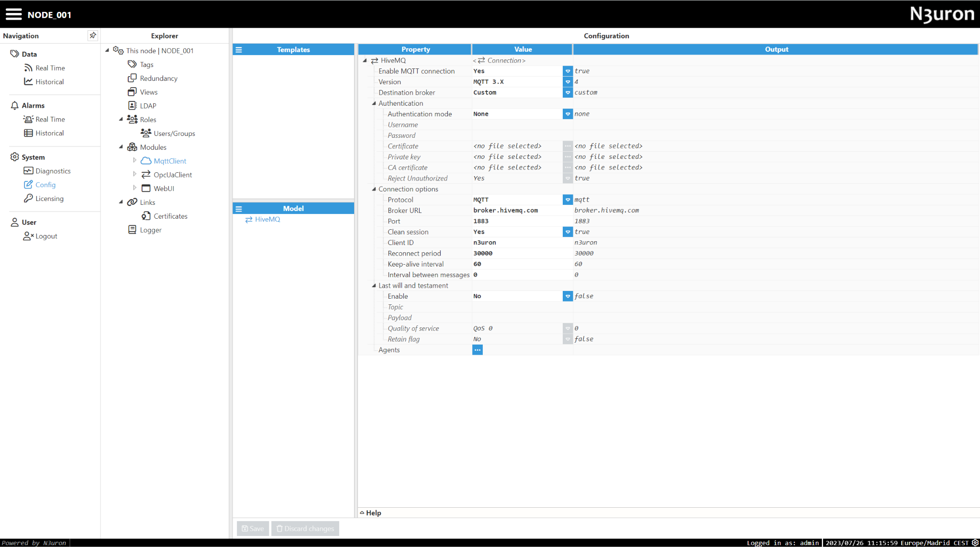
Task: Collapse the Roles tree node
Action: point(121,119)
